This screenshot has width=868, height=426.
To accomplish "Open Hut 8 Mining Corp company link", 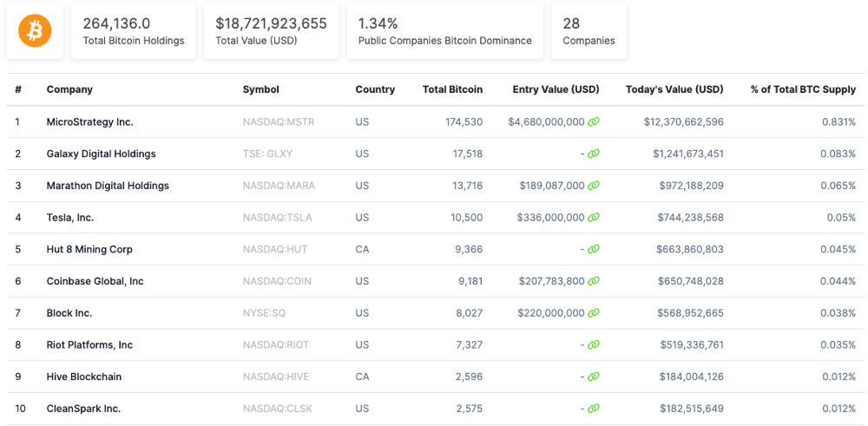I will tap(89, 250).
